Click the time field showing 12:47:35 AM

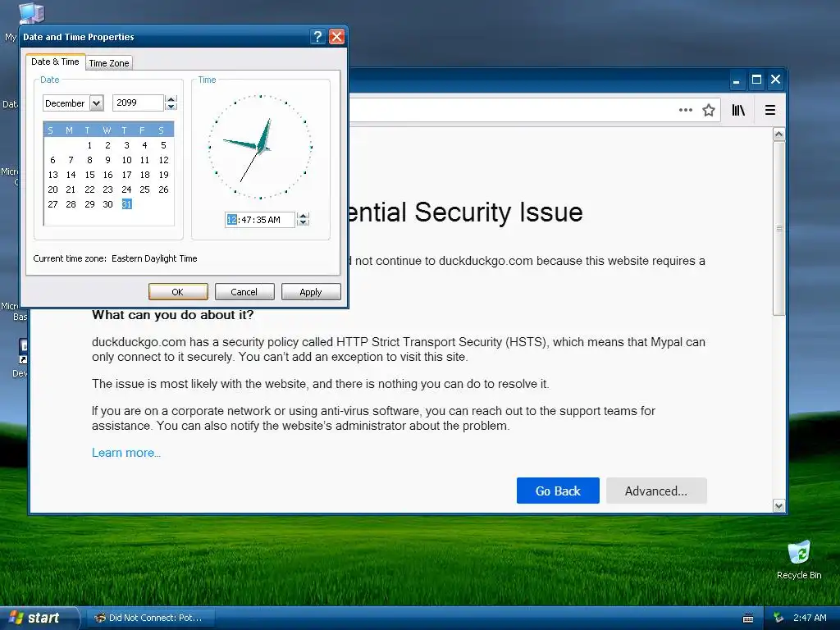(x=260, y=220)
